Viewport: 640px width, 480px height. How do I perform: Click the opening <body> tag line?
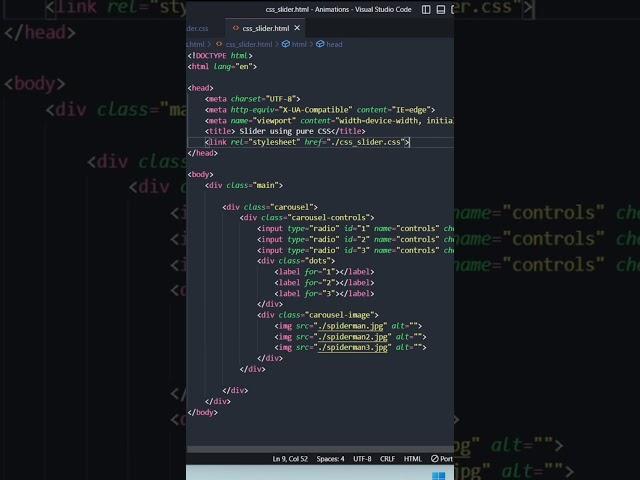200,175
